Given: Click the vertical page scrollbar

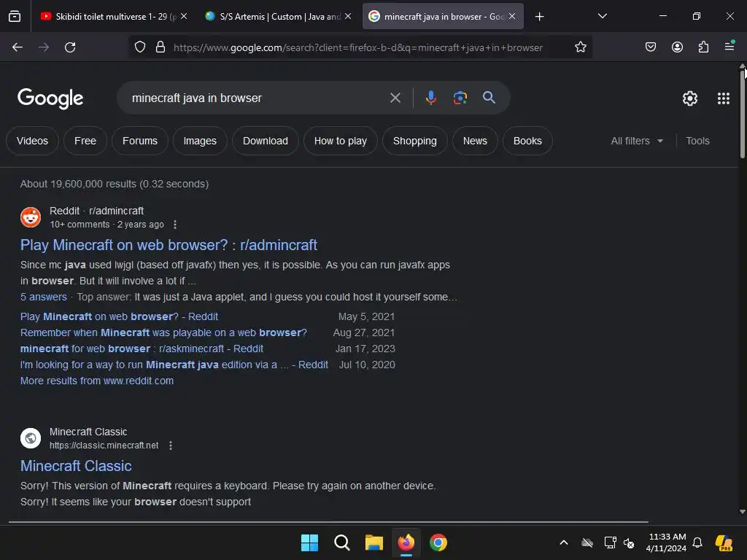Looking at the screenshot, I should pos(742,113).
